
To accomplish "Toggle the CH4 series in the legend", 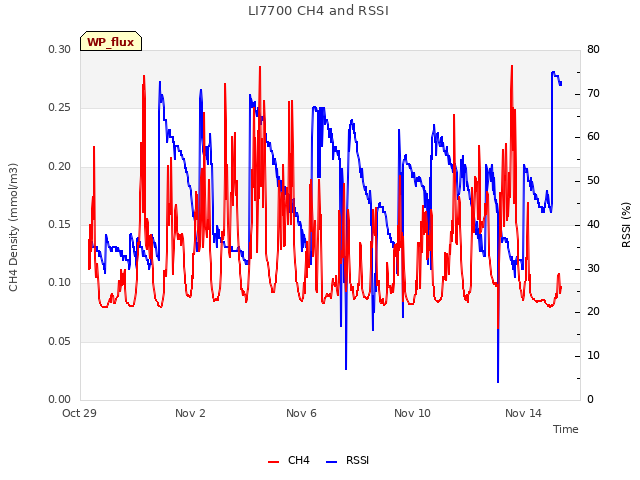I will [289, 460].
